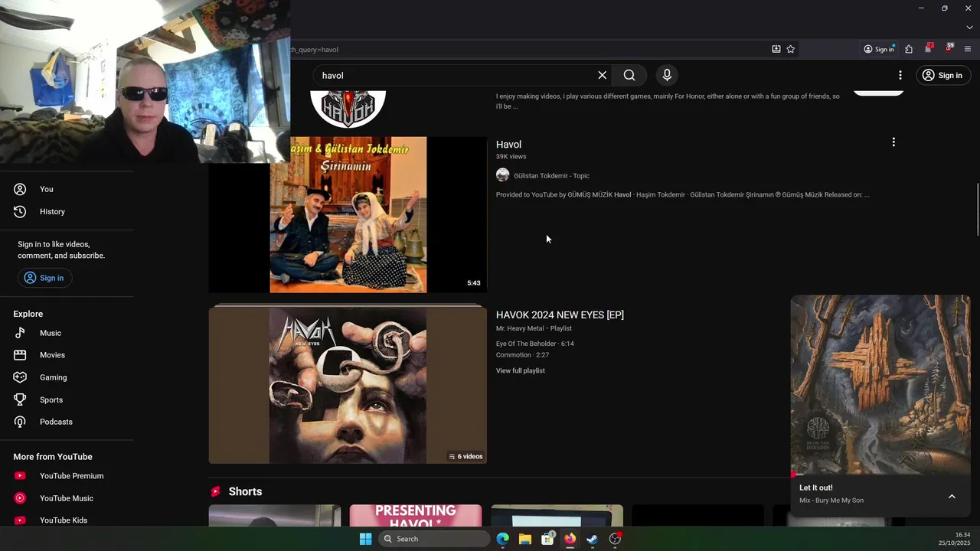The width and height of the screenshot is (980, 551).
Task: Click Let it out! miniplayer title
Action: [x=815, y=487]
